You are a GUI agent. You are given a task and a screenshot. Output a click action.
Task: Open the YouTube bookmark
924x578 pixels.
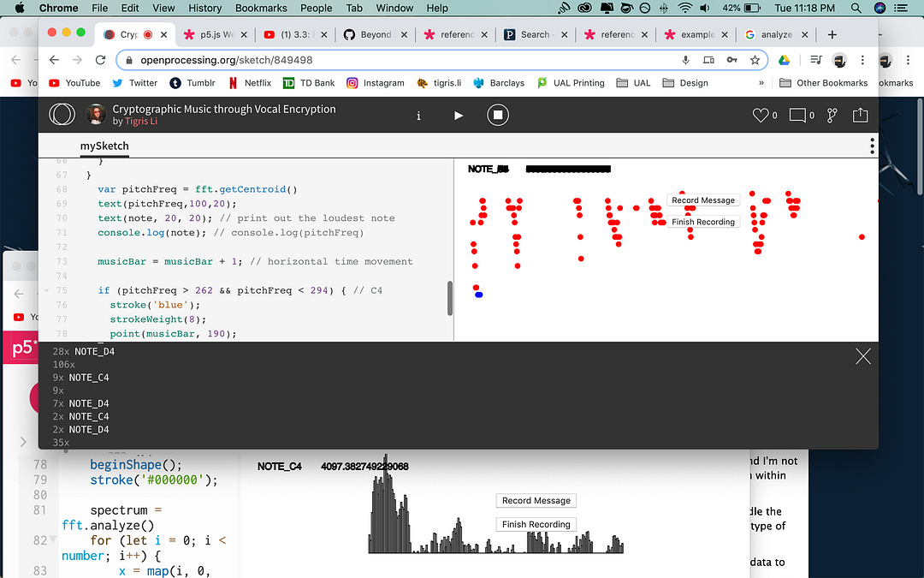click(x=74, y=83)
